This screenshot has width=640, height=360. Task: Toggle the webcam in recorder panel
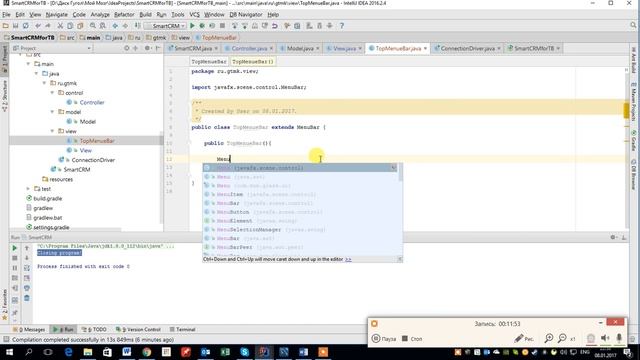click(591, 338)
